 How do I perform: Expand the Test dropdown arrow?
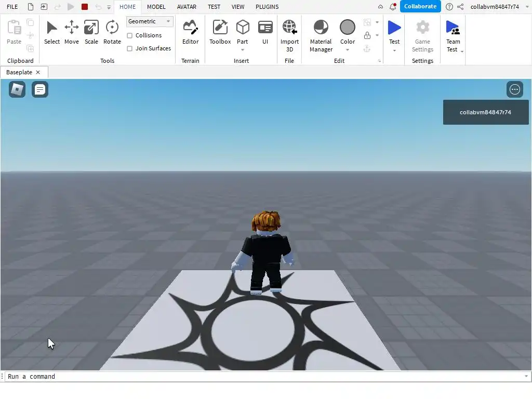pos(394,50)
